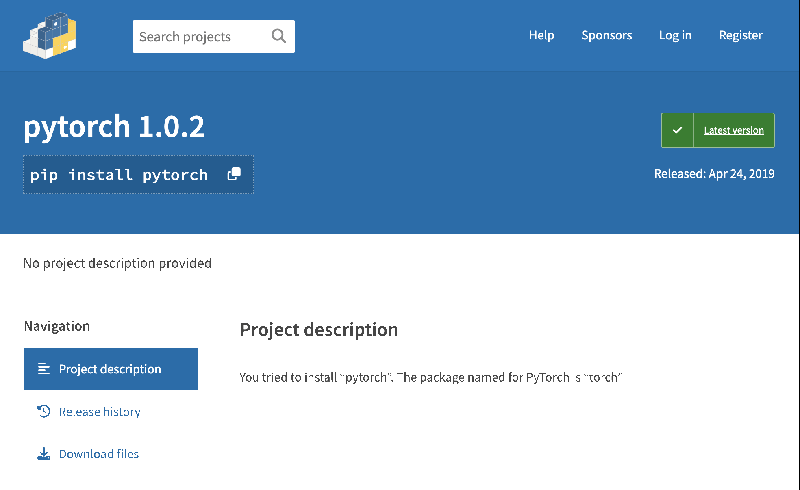Viewport: 800px width, 490px height.
Task: Select the Project description navigation tab
Action: point(111,369)
